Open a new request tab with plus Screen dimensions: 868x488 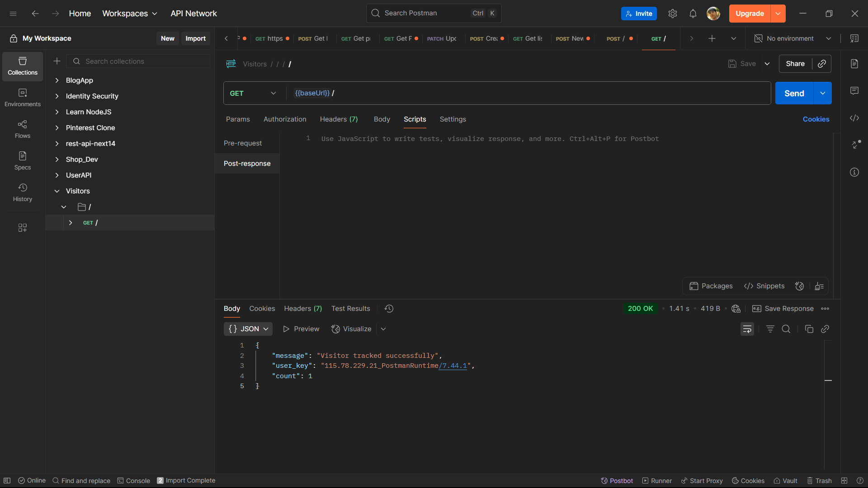(x=712, y=38)
